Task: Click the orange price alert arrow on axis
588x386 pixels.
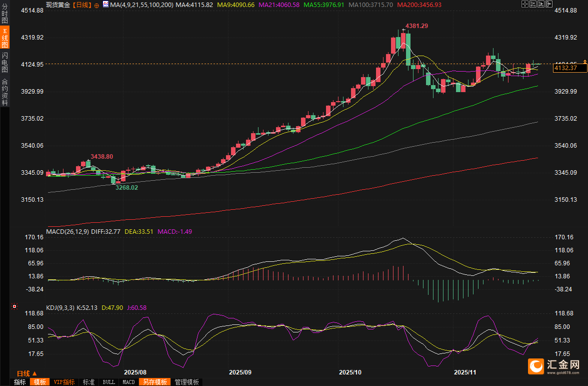Action: point(584,62)
